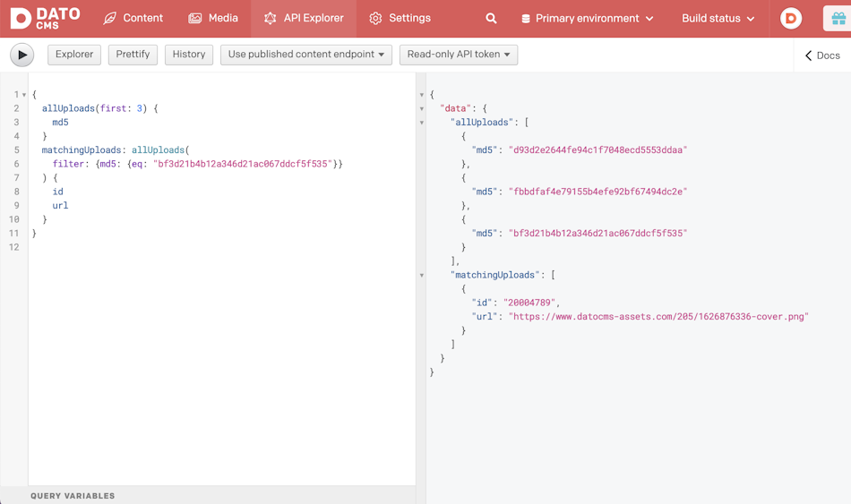The image size is (851, 504).
Task: Click the md5 field in query
Action: coord(60,122)
